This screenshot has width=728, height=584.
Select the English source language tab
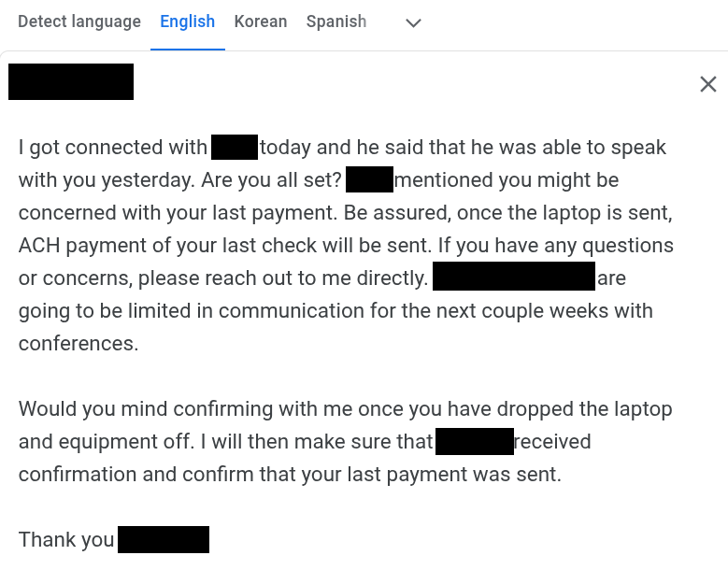(x=187, y=21)
